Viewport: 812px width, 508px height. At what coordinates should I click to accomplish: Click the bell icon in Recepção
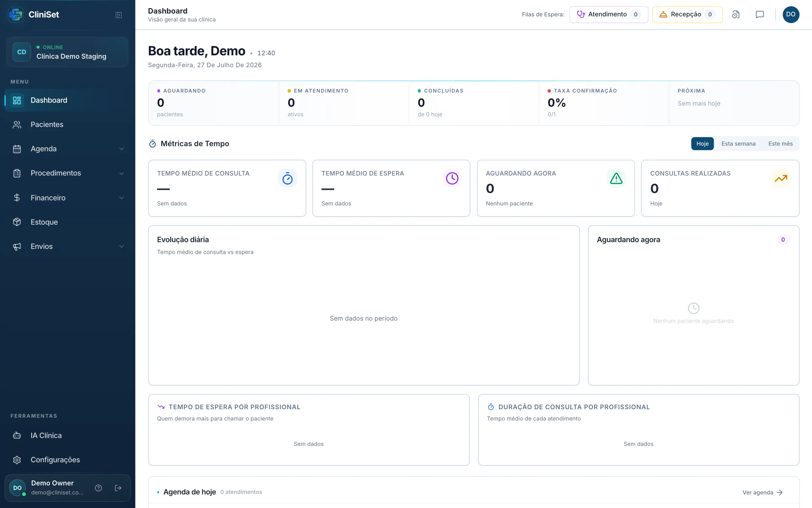coord(663,14)
